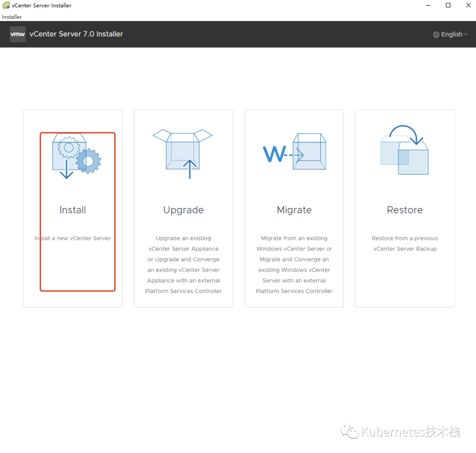Select the Upgrade heading

tap(183, 210)
